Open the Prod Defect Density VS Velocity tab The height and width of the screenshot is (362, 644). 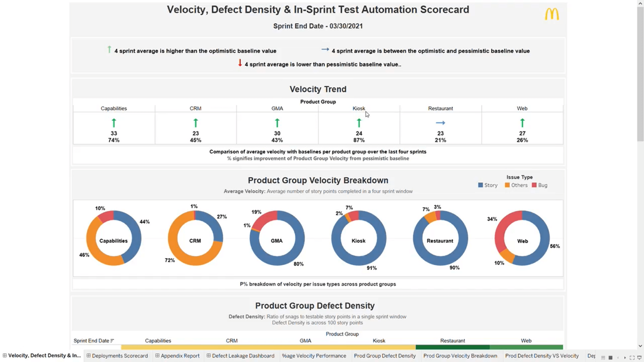[542, 356]
